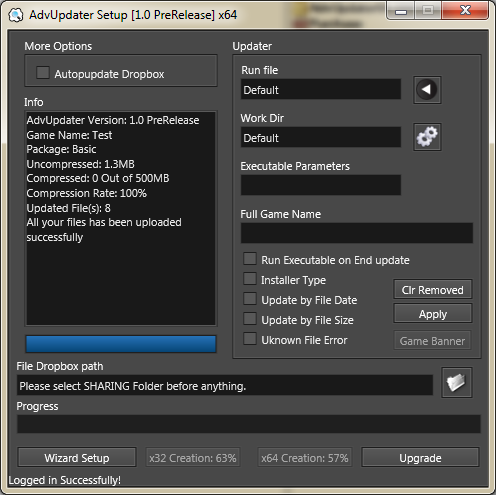
Task: Select the 'Compression Rate: 100%' line
Action: 87,193
